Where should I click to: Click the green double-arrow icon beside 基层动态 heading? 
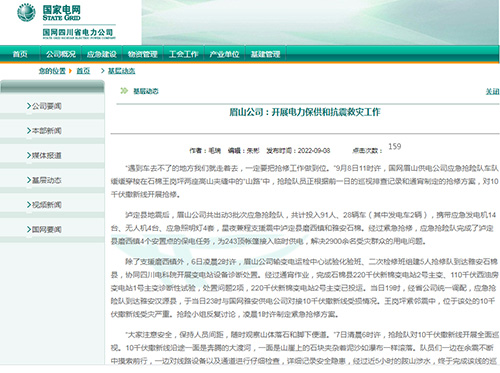[124, 91]
